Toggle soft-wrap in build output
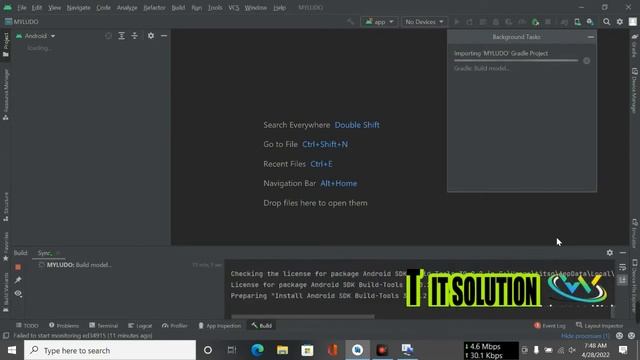The image size is (640, 360). tap(622, 267)
